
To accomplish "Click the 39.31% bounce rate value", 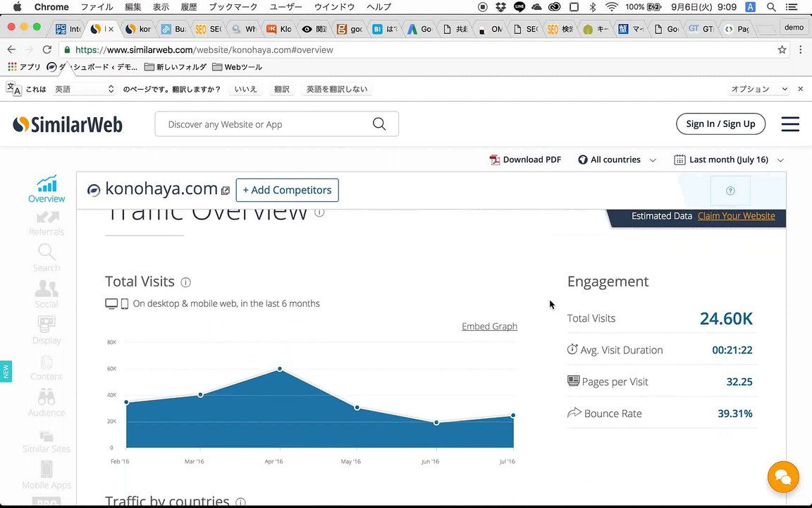I will (735, 413).
